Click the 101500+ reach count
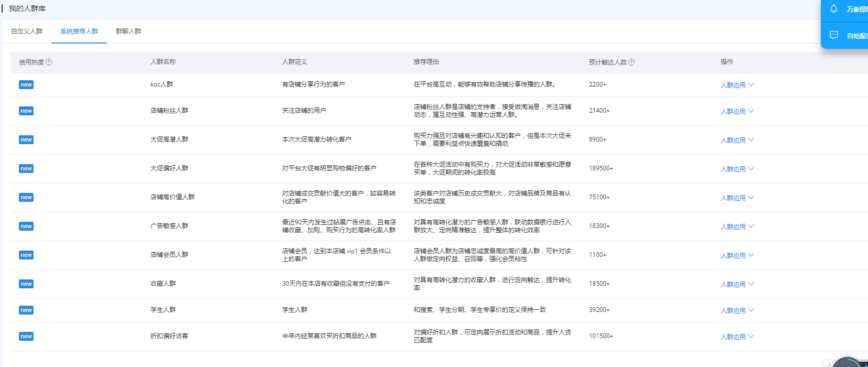This screenshot has height=367, width=868. pos(601,336)
